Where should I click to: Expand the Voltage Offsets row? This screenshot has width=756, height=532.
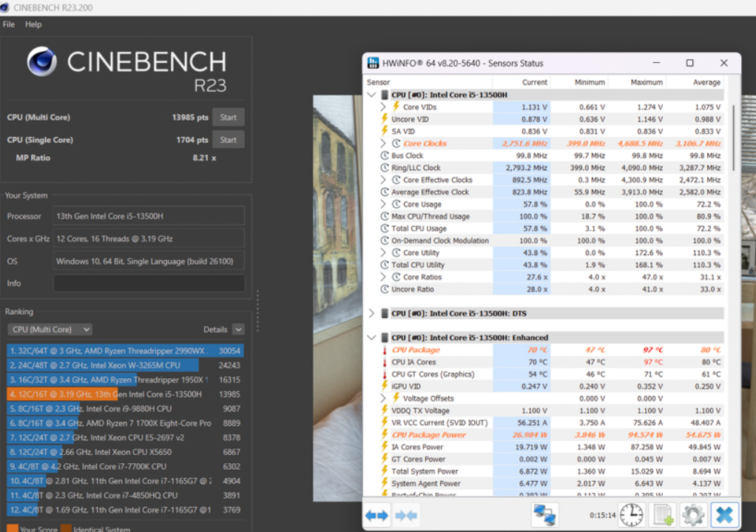pos(383,398)
